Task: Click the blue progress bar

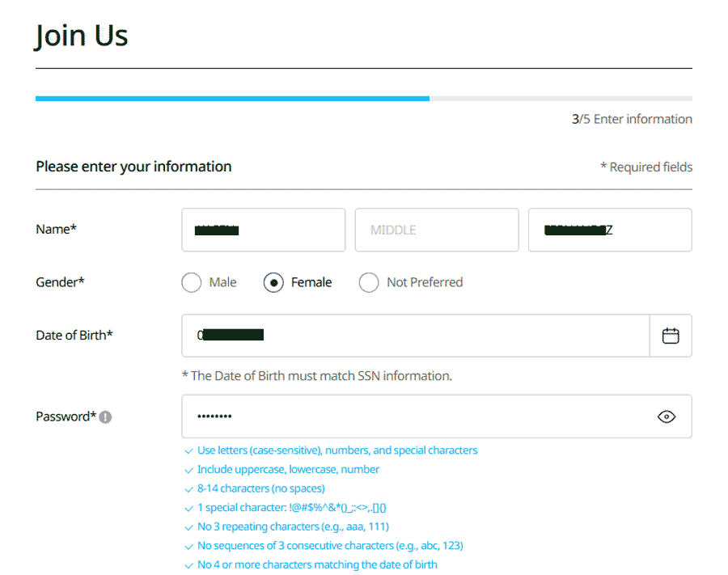Action: click(x=232, y=99)
